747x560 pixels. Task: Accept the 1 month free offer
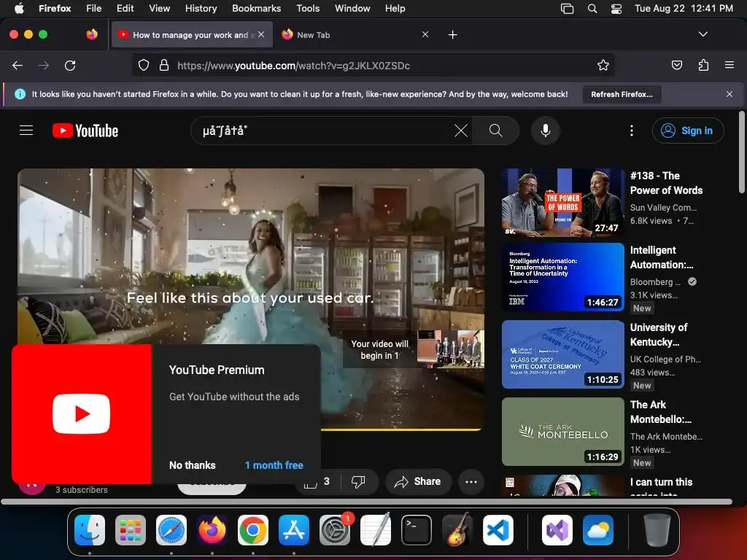274,465
